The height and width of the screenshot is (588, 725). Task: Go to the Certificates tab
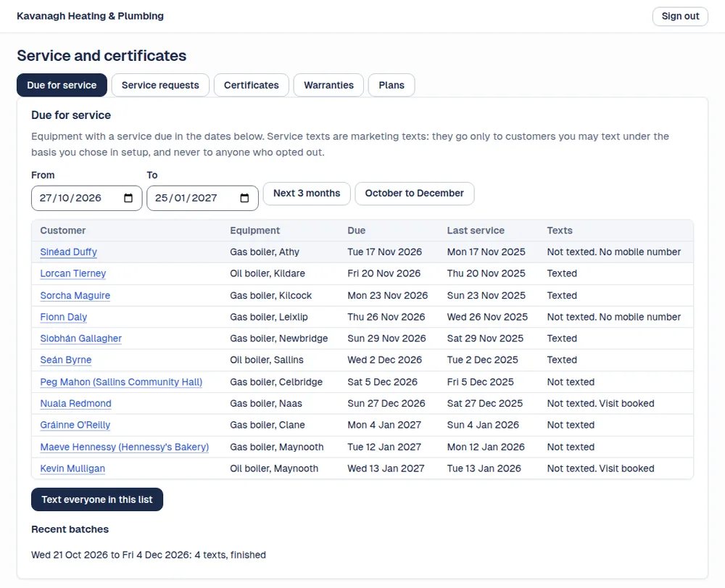tap(252, 85)
